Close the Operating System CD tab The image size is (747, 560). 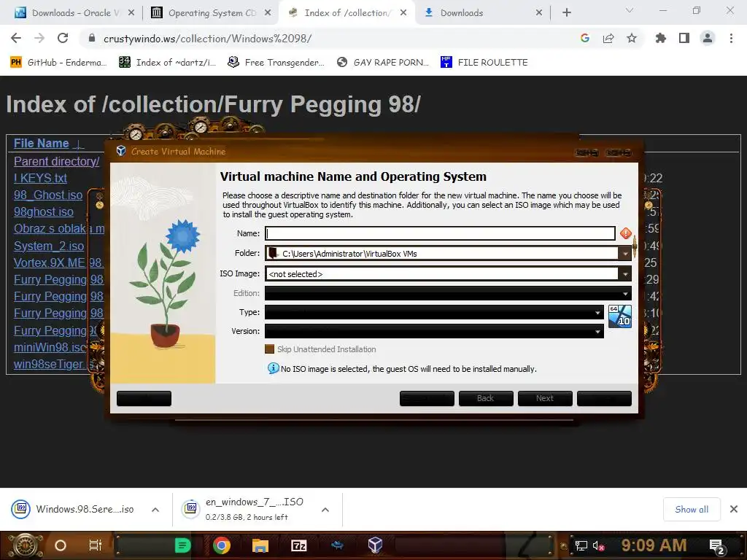[x=268, y=13]
